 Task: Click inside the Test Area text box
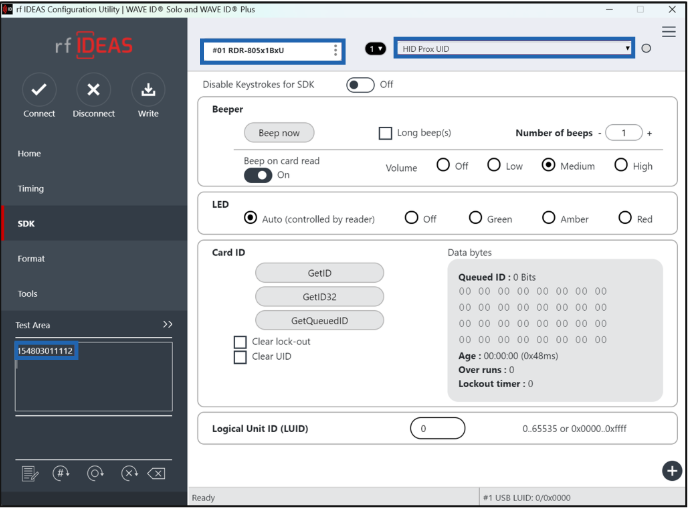93,376
